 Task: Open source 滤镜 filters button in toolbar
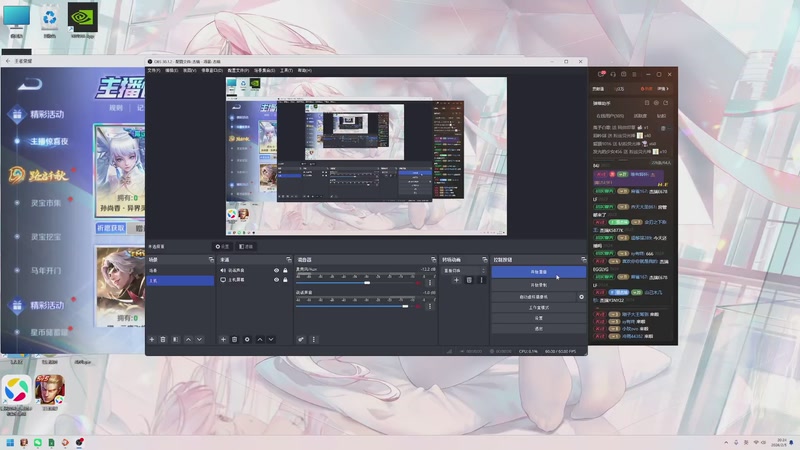[246, 246]
